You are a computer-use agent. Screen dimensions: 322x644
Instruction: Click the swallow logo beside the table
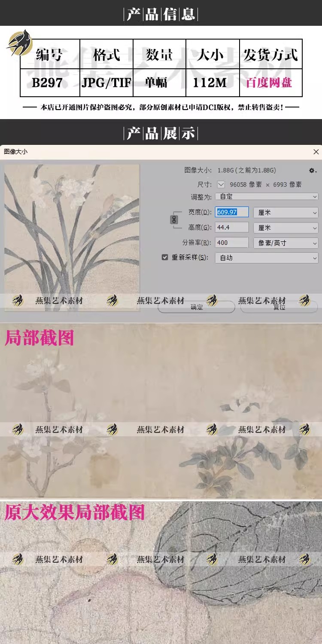(19, 42)
